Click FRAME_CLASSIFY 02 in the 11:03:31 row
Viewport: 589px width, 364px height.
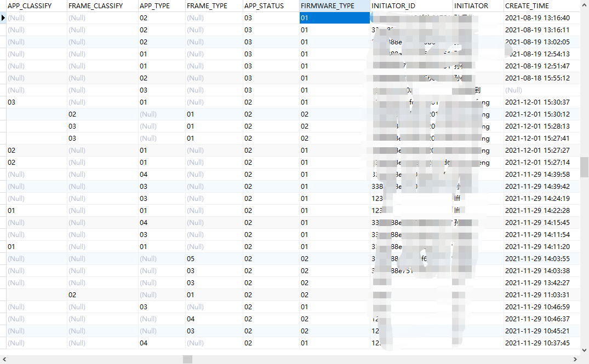coord(102,294)
